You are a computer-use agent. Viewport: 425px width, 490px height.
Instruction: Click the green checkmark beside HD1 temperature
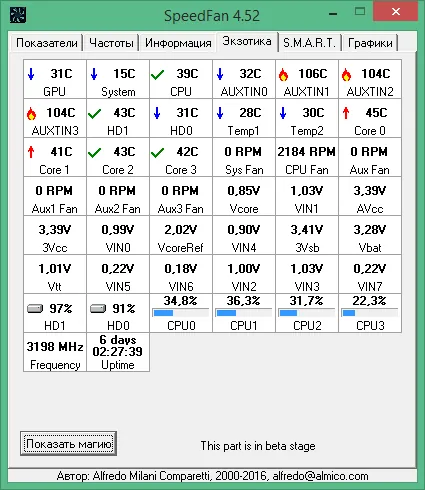[94, 114]
